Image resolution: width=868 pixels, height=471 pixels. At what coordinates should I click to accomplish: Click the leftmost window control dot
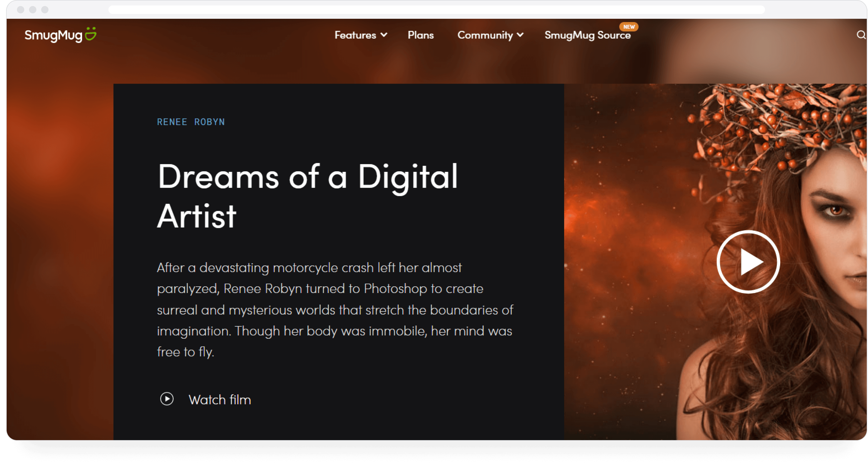click(x=21, y=9)
